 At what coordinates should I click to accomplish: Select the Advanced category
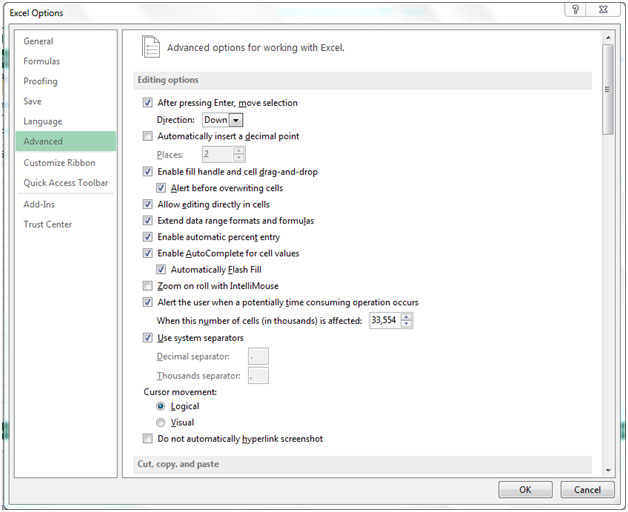tap(66, 141)
